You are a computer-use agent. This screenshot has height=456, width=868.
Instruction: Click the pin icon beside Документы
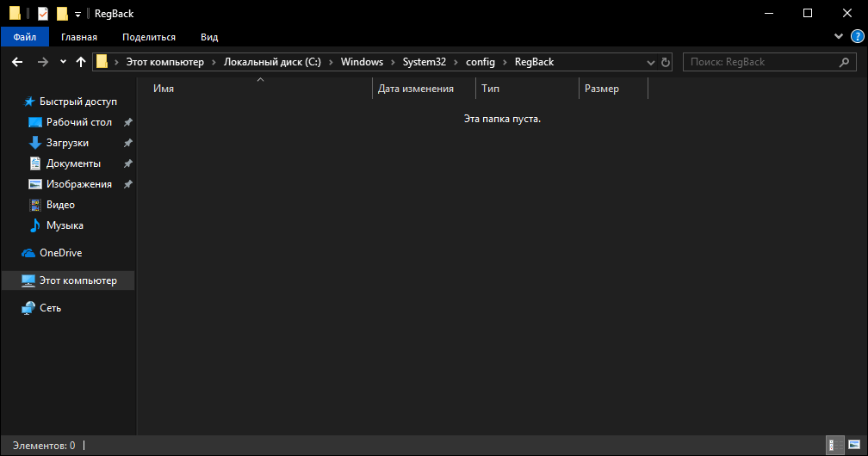pos(127,163)
